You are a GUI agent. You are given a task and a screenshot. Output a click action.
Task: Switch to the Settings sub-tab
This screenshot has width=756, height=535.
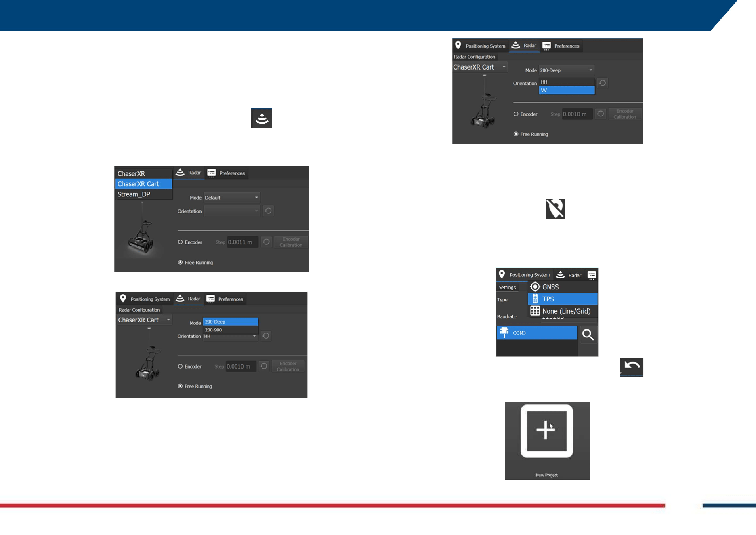coord(507,287)
